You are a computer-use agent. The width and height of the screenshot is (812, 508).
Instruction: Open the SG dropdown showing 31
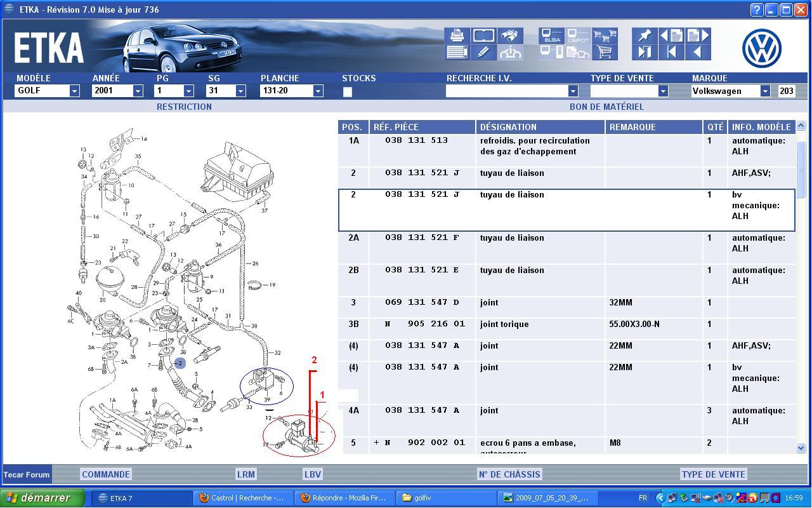[240, 91]
